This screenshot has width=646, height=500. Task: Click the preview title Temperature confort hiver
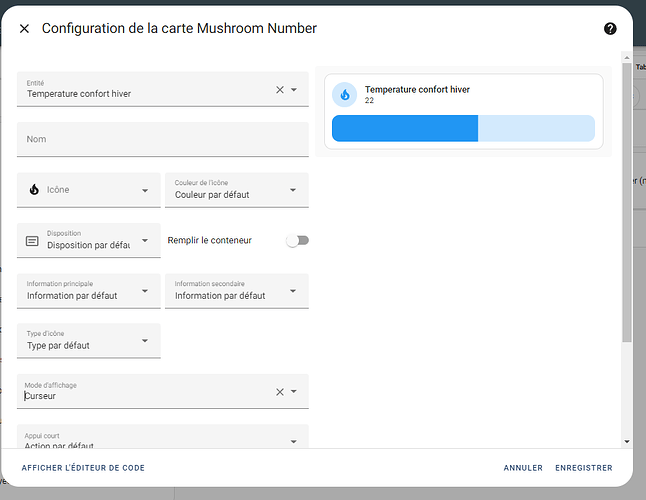[x=417, y=89]
